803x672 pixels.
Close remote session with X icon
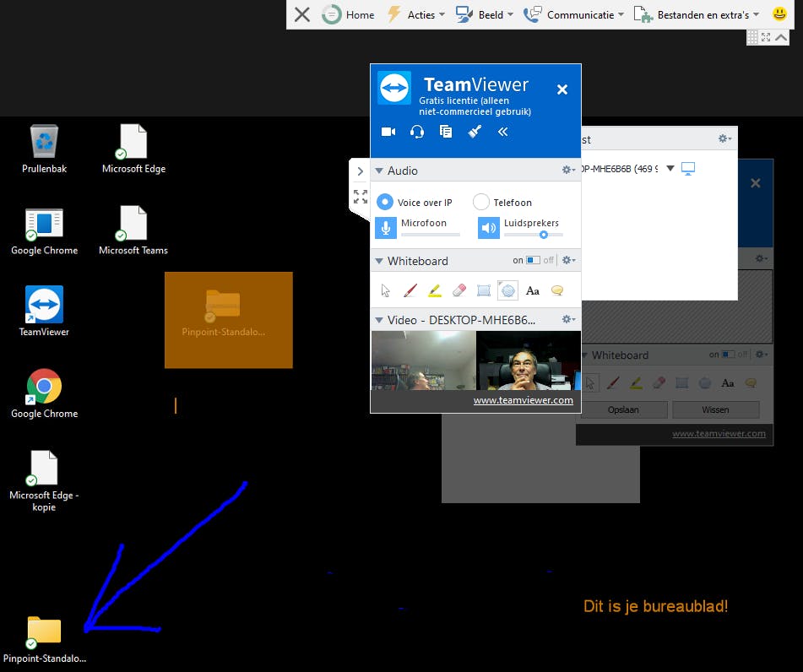pyautogui.click(x=302, y=14)
